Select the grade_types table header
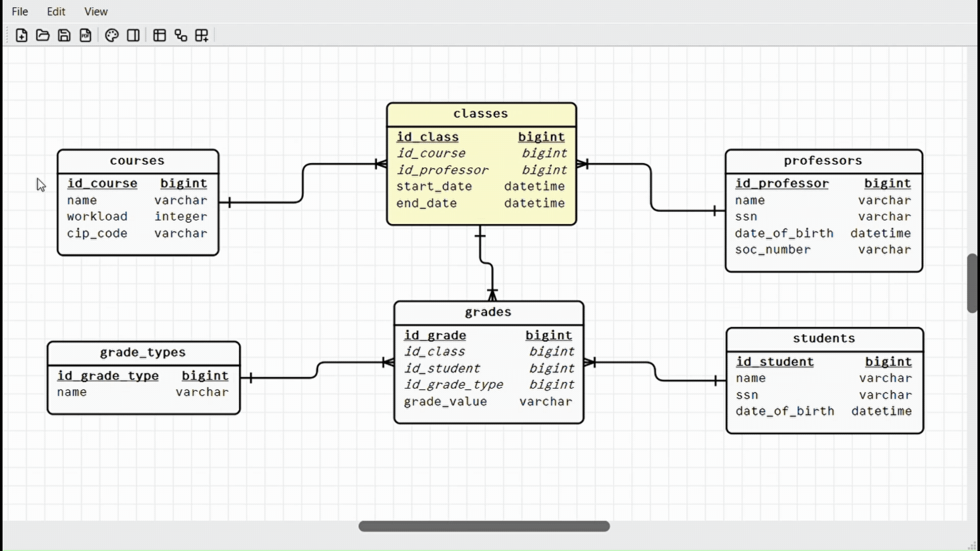The height and width of the screenshot is (551, 980). [x=143, y=353]
